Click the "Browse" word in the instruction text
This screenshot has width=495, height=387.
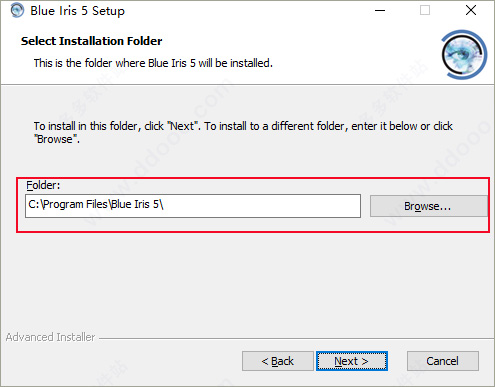click(x=55, y=139)
